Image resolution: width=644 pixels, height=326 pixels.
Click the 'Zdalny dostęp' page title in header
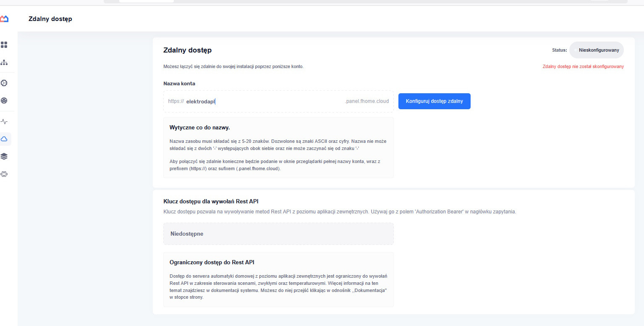50,19
